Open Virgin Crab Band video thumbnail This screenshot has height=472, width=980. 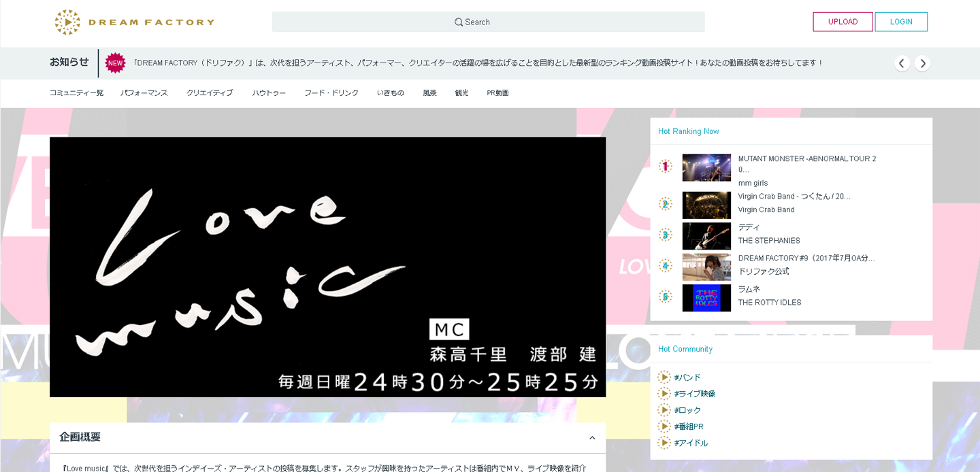click(x=706, y=205)
